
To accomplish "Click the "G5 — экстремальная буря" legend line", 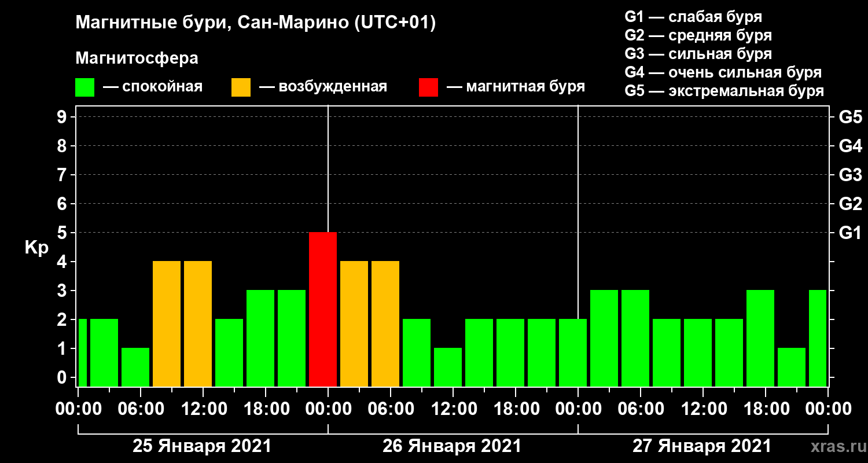I will (x=724, y=91).
